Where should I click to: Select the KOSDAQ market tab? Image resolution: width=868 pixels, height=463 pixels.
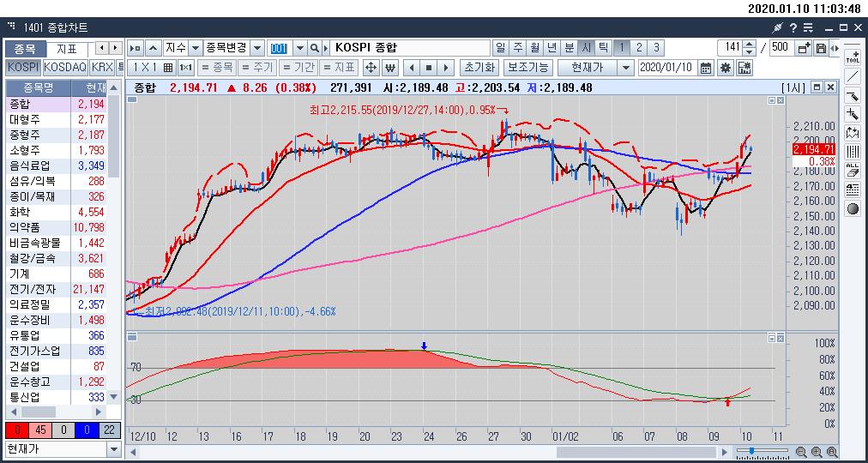click(65, 68)
